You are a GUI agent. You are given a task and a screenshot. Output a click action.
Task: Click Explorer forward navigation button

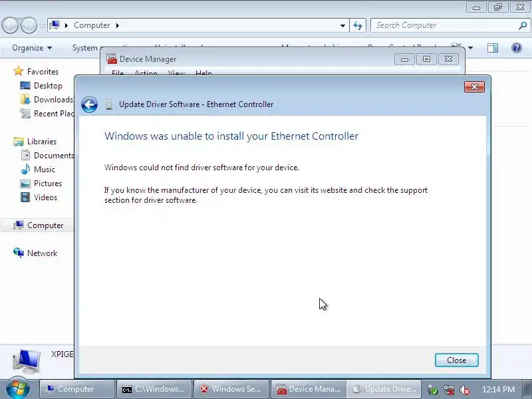click(29, 25)
